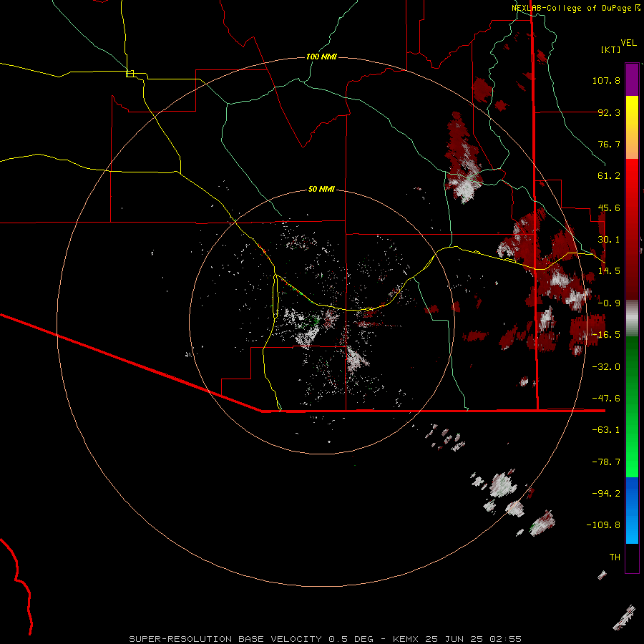Select the 92.3 scale value
This screenshot has width=644, height=644.
609,112
